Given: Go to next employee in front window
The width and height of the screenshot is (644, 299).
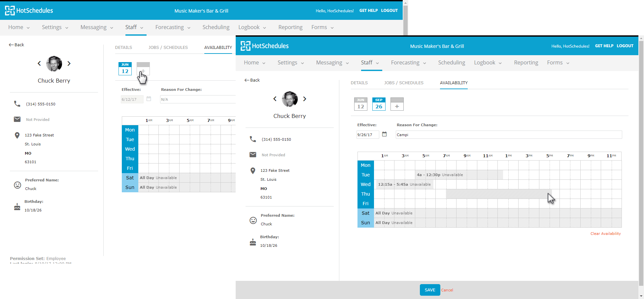Looking at the screenshot, I should (305, 99).
